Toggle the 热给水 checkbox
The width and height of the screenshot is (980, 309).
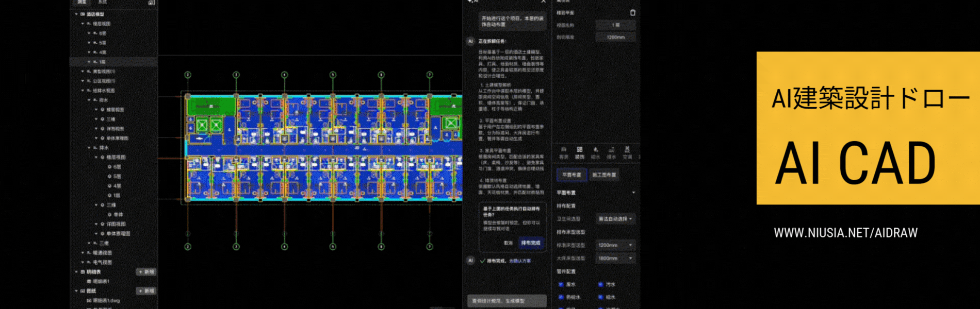(x=561, y=297)
